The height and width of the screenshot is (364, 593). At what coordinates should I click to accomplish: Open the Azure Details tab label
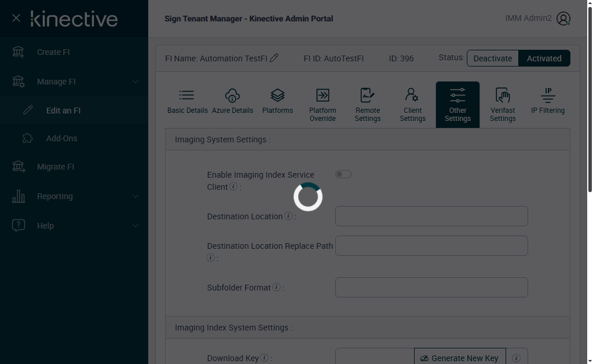pyautogui.click(x=233, y=111)
